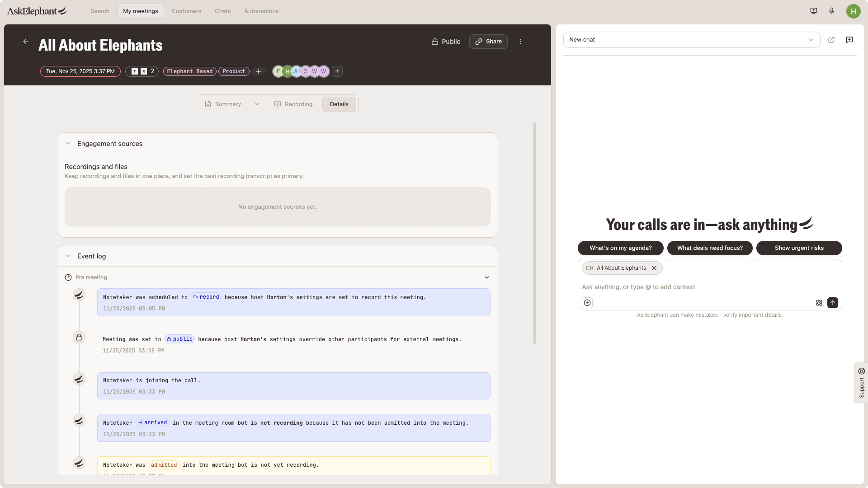
Task: Click the notetaker icon beside joining event
Action: (79, 379)
